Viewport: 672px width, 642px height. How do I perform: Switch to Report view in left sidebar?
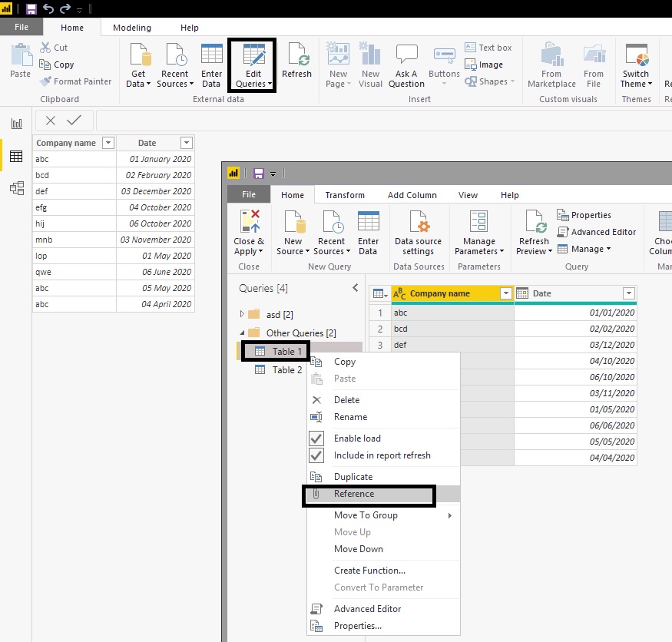point(16,124)
